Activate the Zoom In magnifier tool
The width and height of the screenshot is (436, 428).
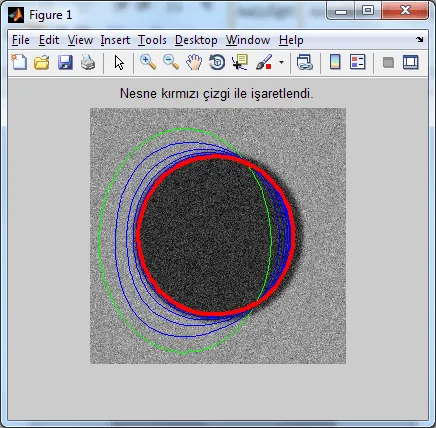click(x=148, y=62)
